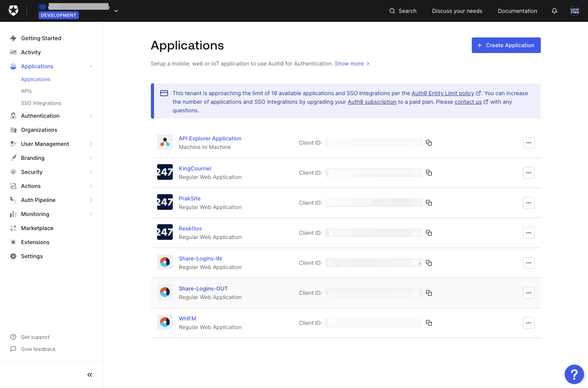Copy ReskOos client ID
Screen dimensions: 588x388
[x=429, y=233]
